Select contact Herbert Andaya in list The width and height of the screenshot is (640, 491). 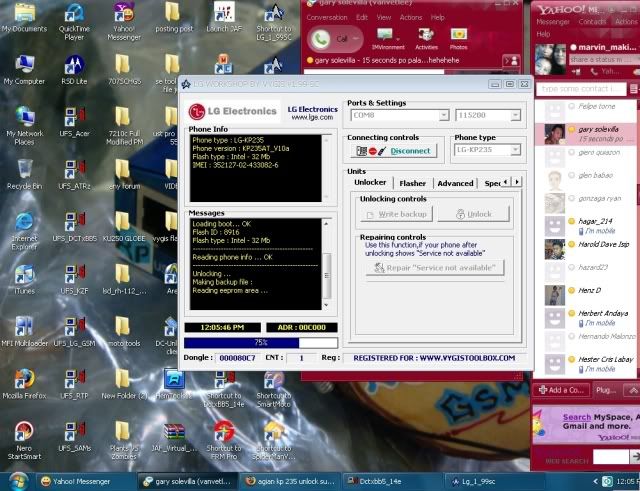tap(585, 318)
